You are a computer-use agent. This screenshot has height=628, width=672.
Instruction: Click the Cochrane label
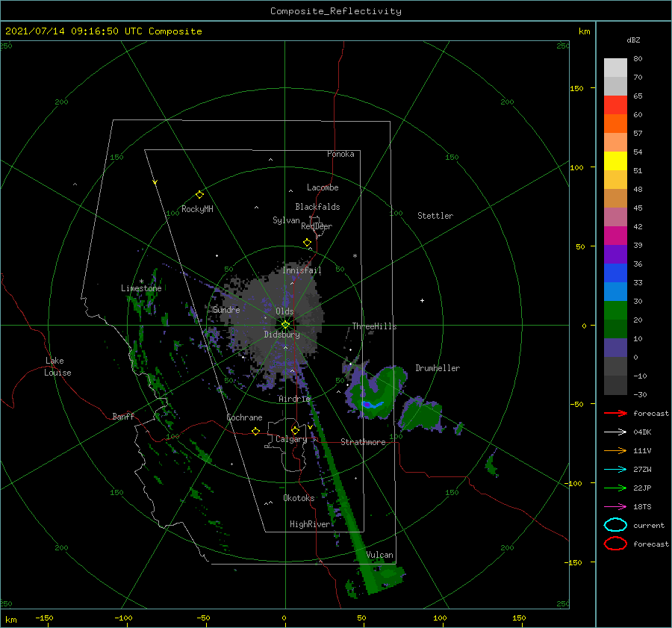pos(244,417)
